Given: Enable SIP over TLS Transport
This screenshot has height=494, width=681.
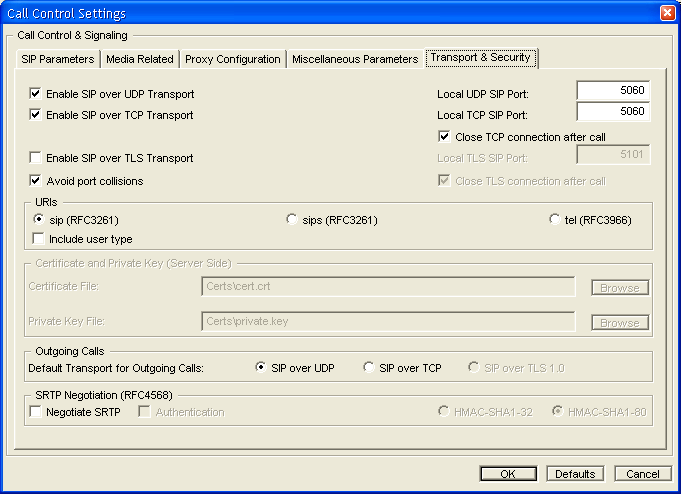Looking at the screenshot, I should (x=36, y=158).
